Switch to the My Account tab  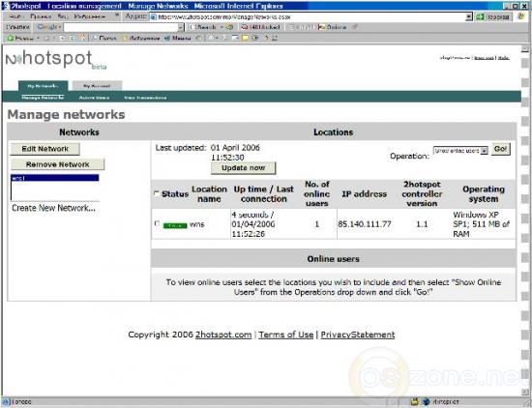(97, 86)
